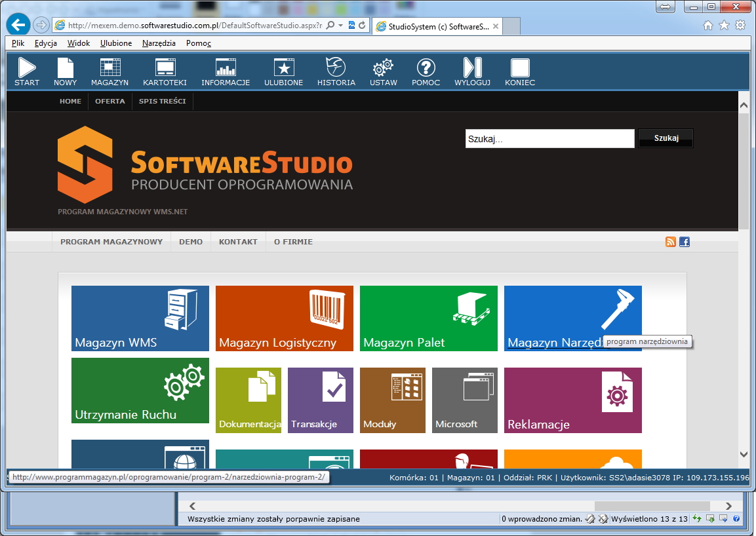Screen dimensions: 756x536
Task: Click the page scrollbar down arrow
Action: (744, 454)
